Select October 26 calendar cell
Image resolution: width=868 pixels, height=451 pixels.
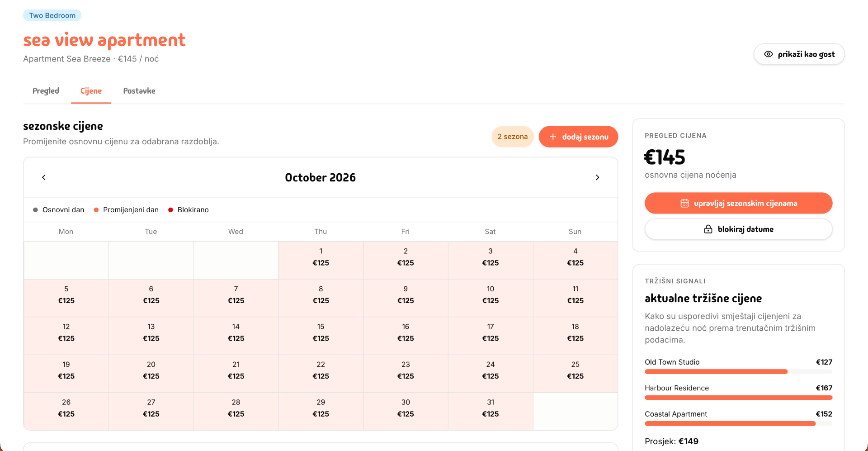pos(66,411)
